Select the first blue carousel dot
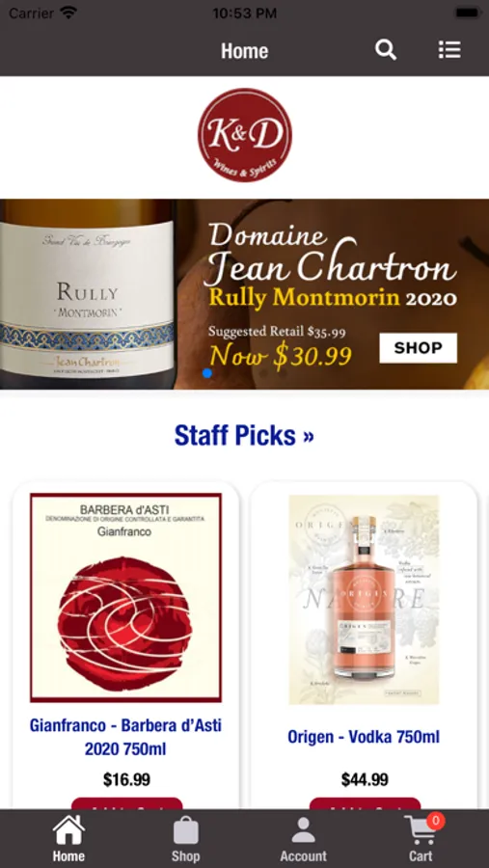Screen dimensions: 489x868 pyautogui.click(x=207, y=373)
